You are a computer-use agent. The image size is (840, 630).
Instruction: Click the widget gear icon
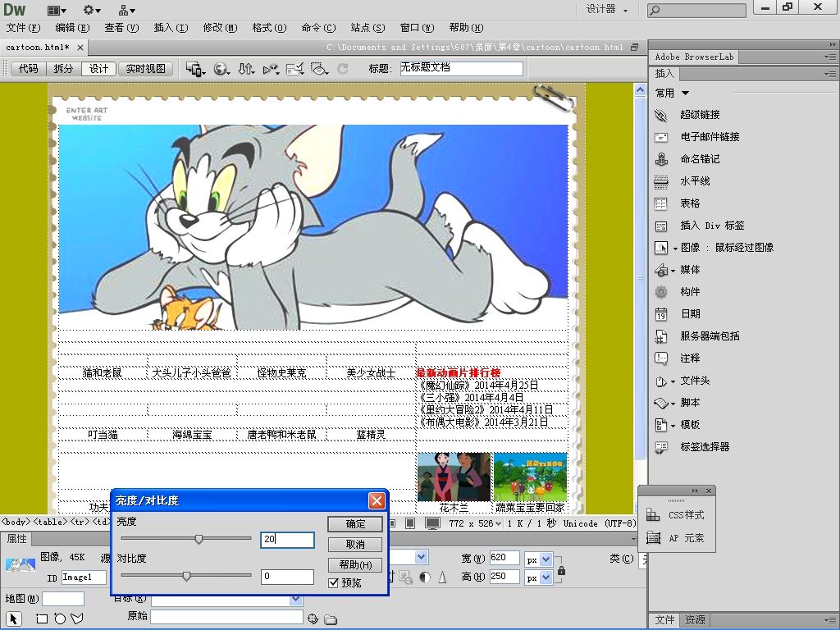[661, 292]
